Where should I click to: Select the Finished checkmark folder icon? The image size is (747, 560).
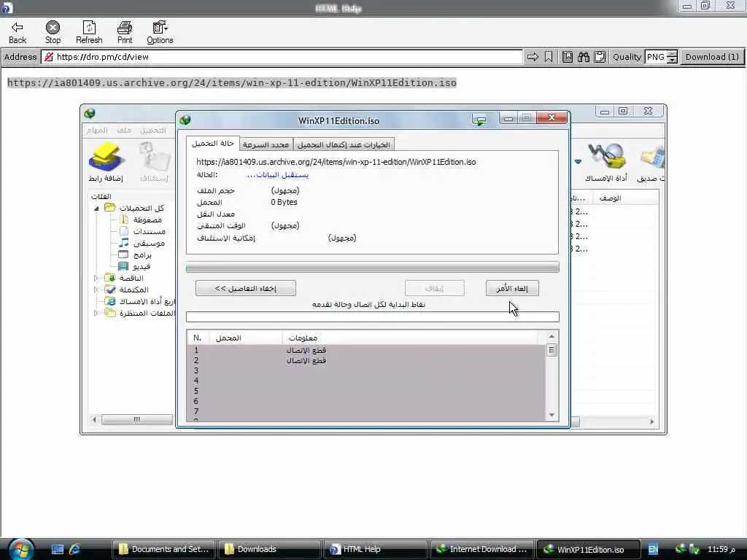[110, 289]
